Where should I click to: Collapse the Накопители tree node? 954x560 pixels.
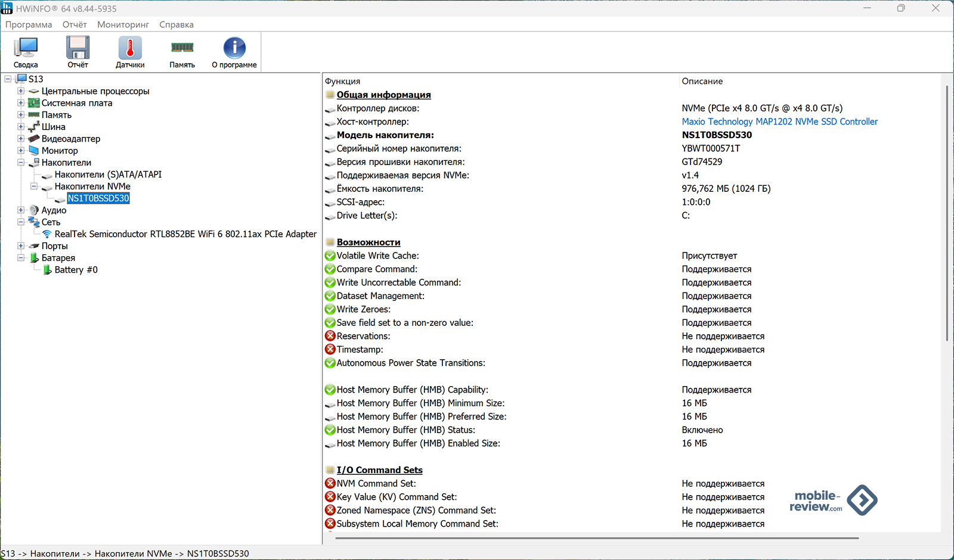pos(21,163)
